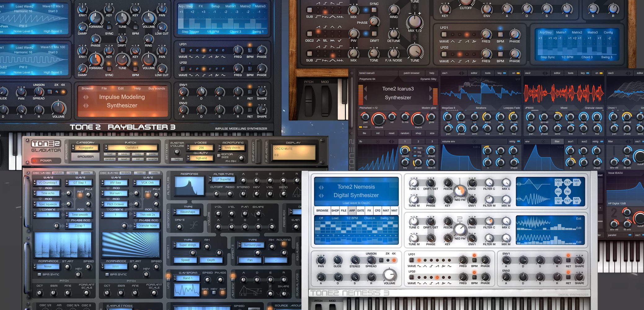This screenshot has width=644, height=310.
Task: Click the RESPONSE filter graph in Gladiator
Action: tap(189, 186)
